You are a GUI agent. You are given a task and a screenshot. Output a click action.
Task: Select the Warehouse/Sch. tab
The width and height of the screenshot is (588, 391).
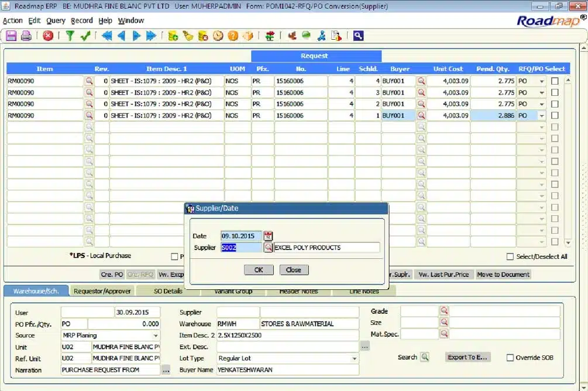coord(36,291)
